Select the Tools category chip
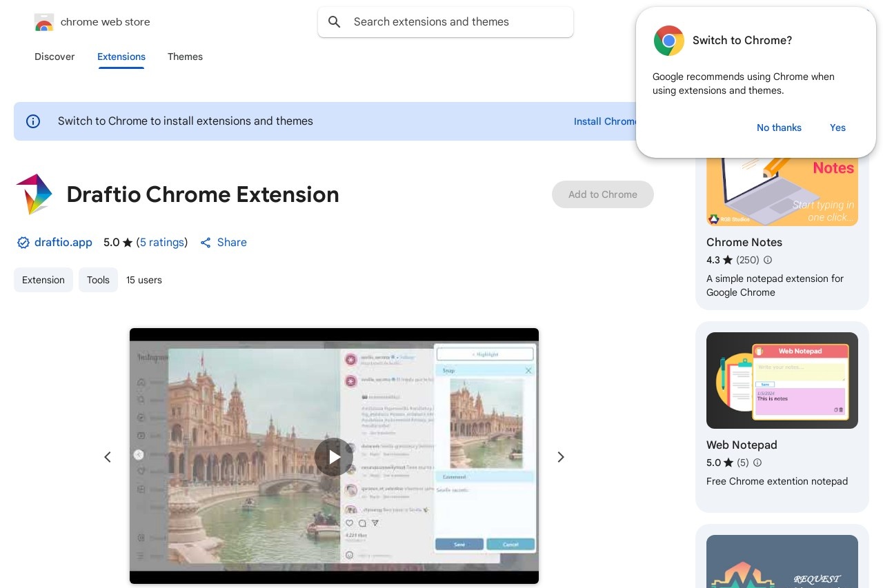The height and width of the screenshot is (588, 883). click(x=98, y=280)
